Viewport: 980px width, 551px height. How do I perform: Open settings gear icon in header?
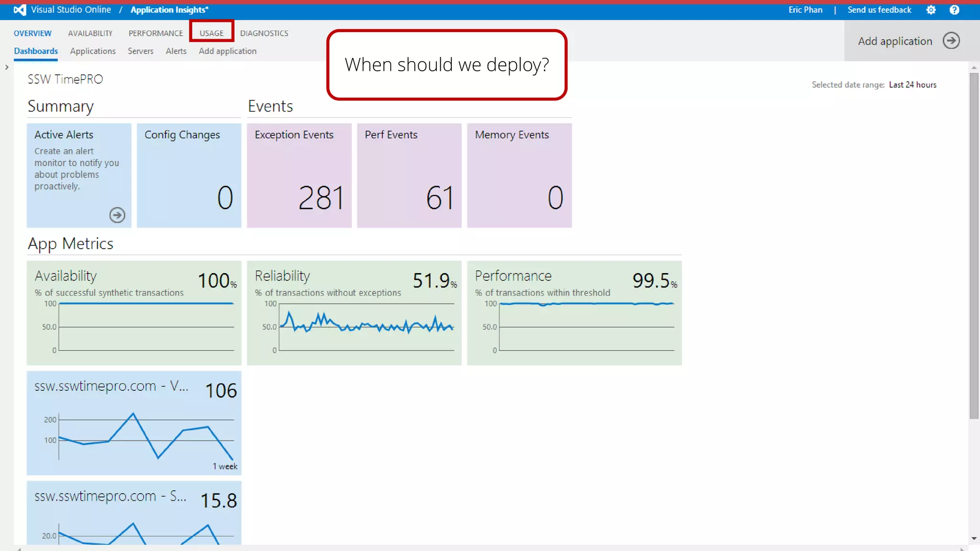pos(931,10)
